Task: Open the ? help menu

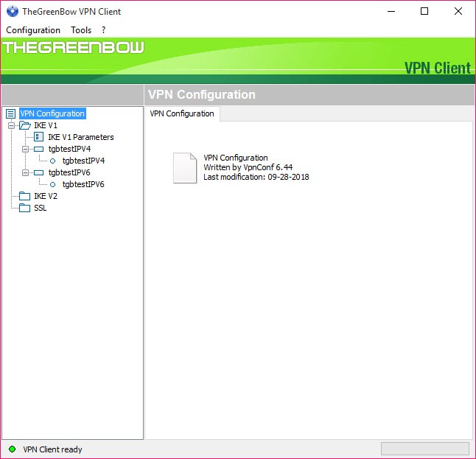Action: tap(103, 30)
